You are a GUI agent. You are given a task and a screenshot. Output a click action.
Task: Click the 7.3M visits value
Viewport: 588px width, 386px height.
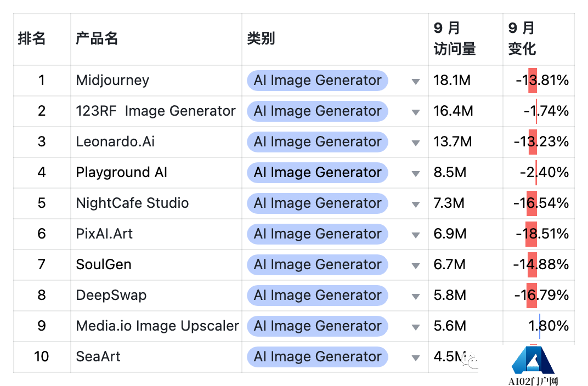coord(449,203)
